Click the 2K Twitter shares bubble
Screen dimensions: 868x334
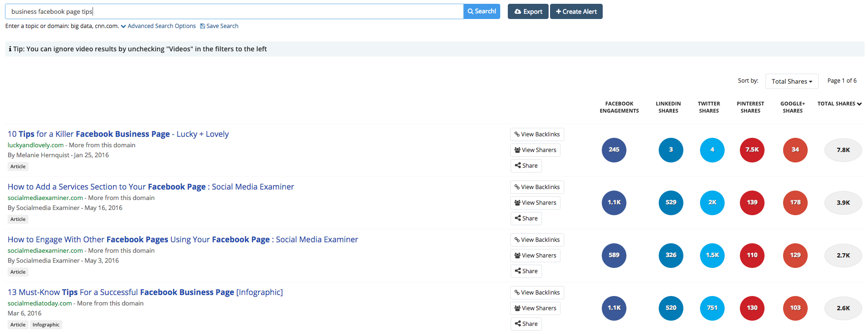712,202
